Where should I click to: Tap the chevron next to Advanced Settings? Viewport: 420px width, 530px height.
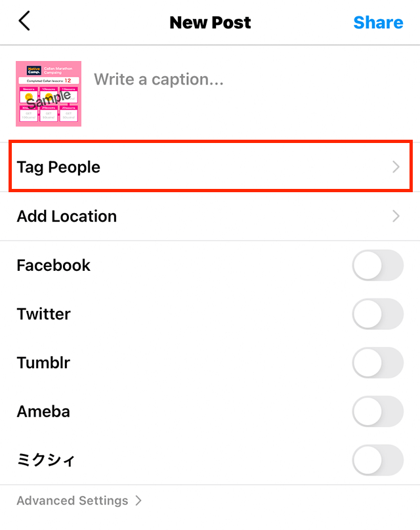pos(138,500)
